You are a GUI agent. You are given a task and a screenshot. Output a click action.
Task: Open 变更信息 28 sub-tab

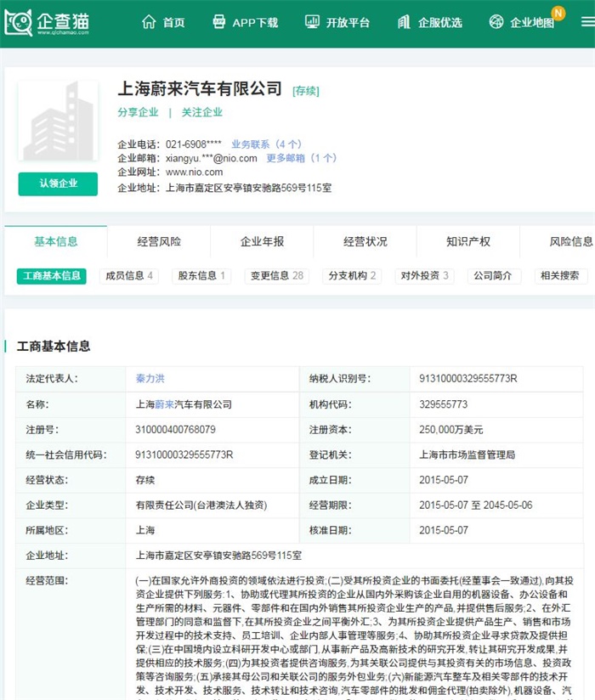(277, 276)
